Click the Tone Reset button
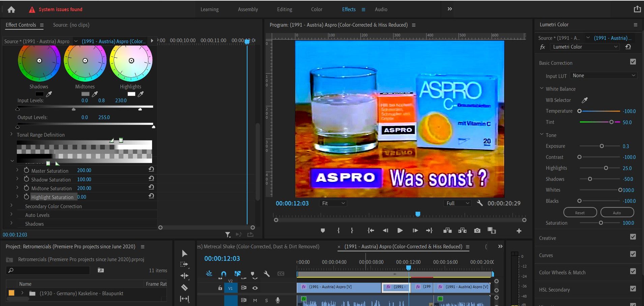This screenshot has width=644, height=306. click(580, 213)
